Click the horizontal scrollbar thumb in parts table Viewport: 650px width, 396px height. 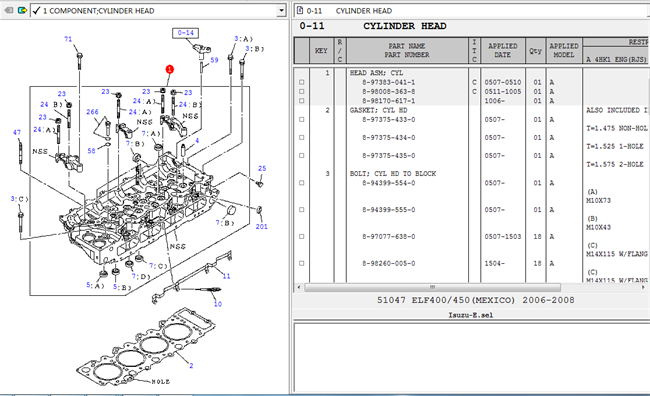432,287
